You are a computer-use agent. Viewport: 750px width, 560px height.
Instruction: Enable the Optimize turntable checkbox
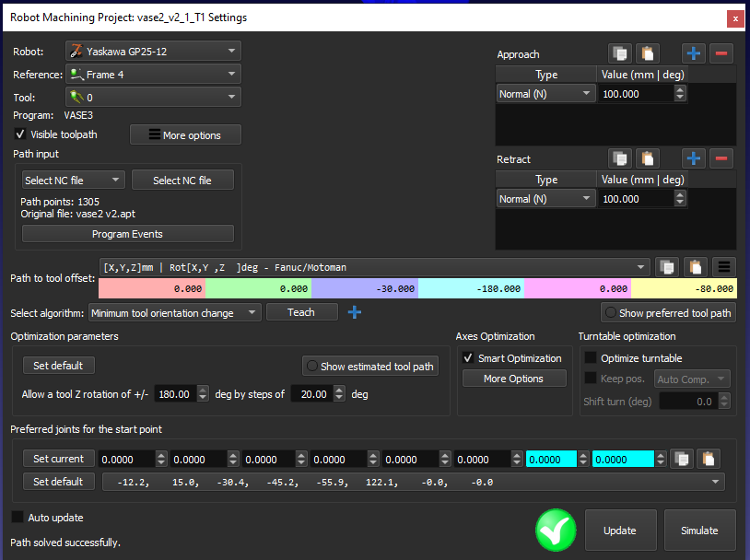pos(591,358)
